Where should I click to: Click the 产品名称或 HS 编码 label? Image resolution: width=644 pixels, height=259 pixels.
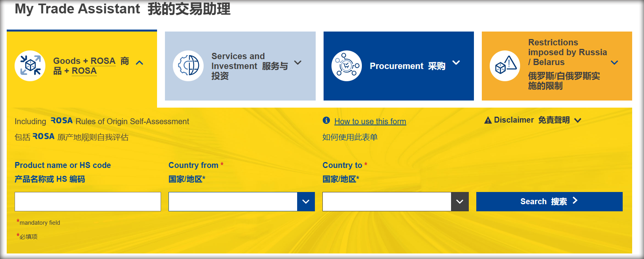pyautogui.click(x=50, y=179)
